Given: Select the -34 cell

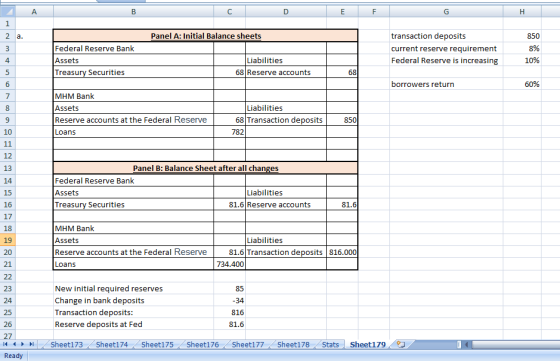Looking at the screenshot, I should (230, 300).
